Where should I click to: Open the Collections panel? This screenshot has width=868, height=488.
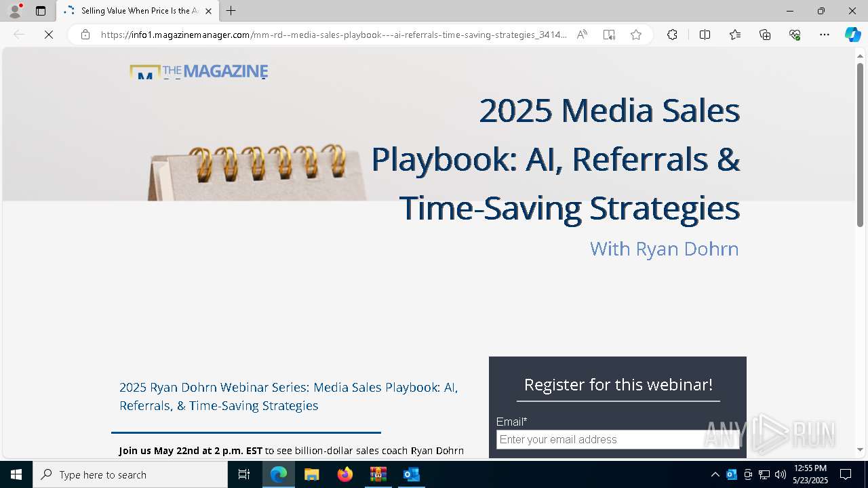click(765, 35)
